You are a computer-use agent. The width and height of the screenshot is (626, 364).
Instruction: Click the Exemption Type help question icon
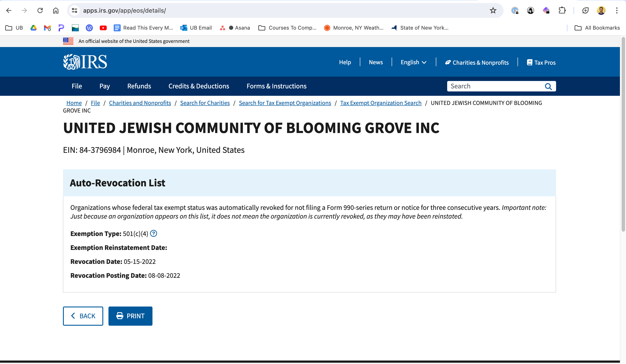154,233
